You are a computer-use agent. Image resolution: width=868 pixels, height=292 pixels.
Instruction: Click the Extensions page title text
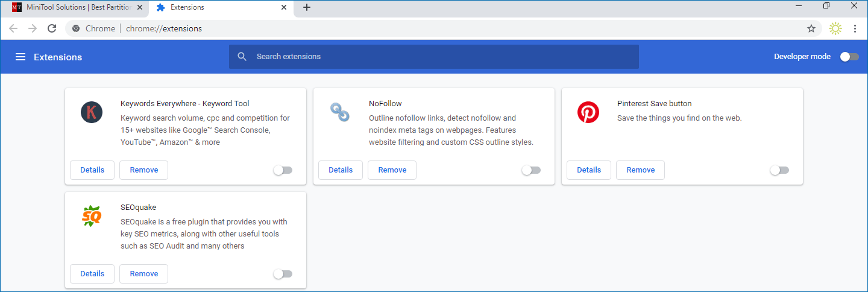coord(58,57)
